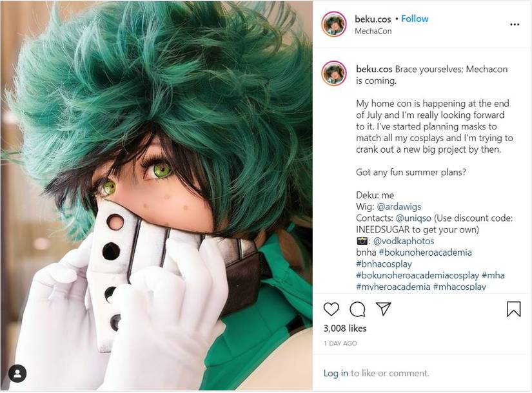The image size is (532, 393).
Task: Open beku.cos avatar in post header
Action: [334, 24]
